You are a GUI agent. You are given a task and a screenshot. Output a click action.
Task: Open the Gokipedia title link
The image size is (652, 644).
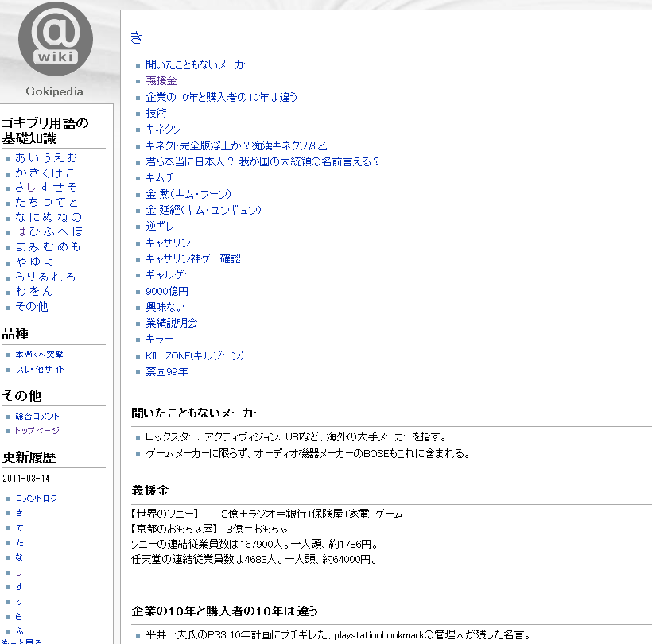pos(54,91)
